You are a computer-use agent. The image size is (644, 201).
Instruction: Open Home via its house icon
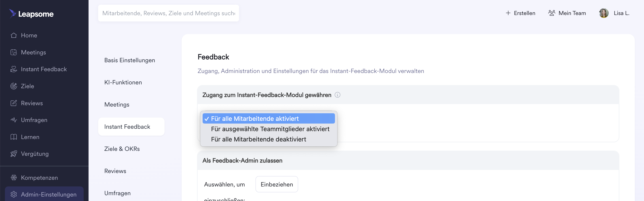(x=14, y=35)
